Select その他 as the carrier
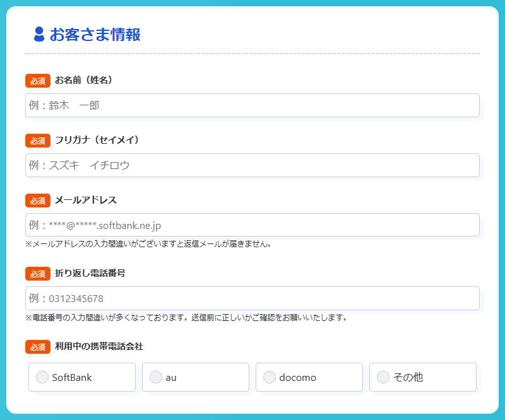This screenshot has height=420, width=505. (x=383, y=377)
